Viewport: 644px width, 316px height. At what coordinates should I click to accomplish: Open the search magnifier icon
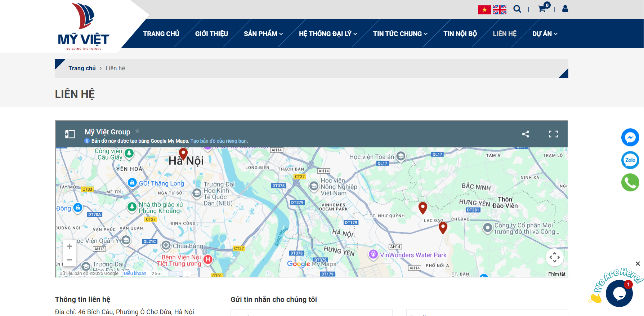pos(517,9)
